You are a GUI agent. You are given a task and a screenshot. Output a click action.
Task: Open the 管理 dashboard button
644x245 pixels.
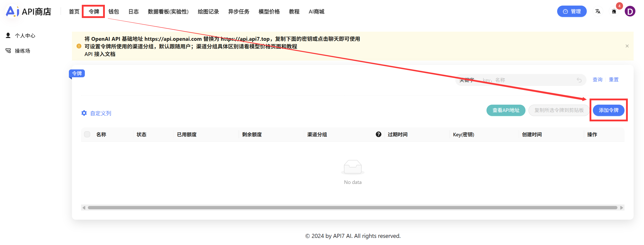[572, 11]
